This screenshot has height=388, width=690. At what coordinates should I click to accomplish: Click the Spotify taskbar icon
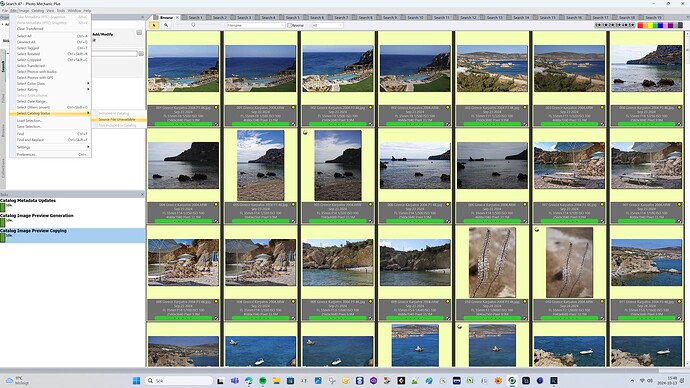263,381
